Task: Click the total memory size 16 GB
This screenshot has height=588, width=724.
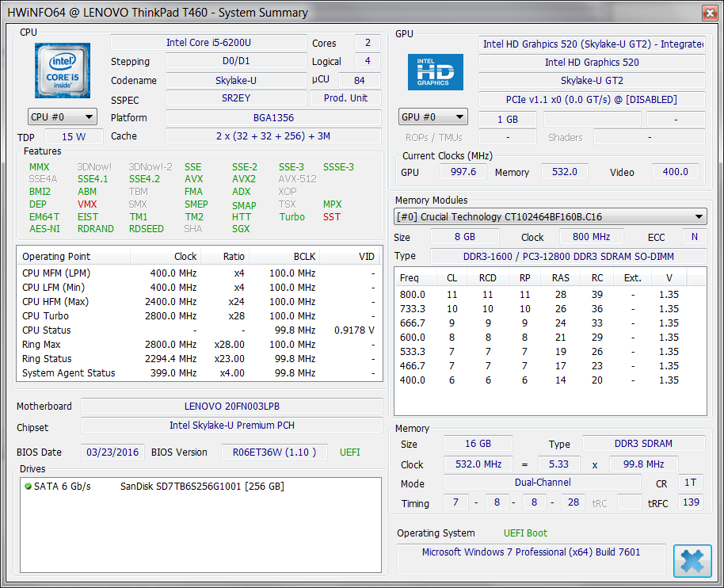Action: pos(478,444)
